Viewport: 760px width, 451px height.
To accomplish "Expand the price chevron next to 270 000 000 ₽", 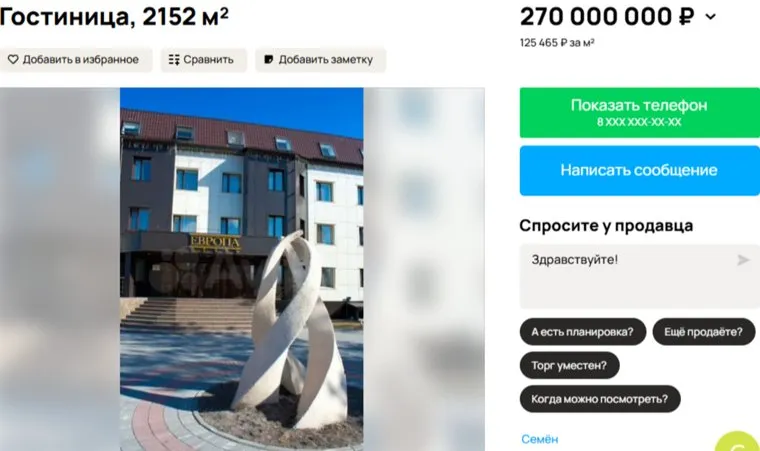I will pyautogui.click(x=711, y=17).
